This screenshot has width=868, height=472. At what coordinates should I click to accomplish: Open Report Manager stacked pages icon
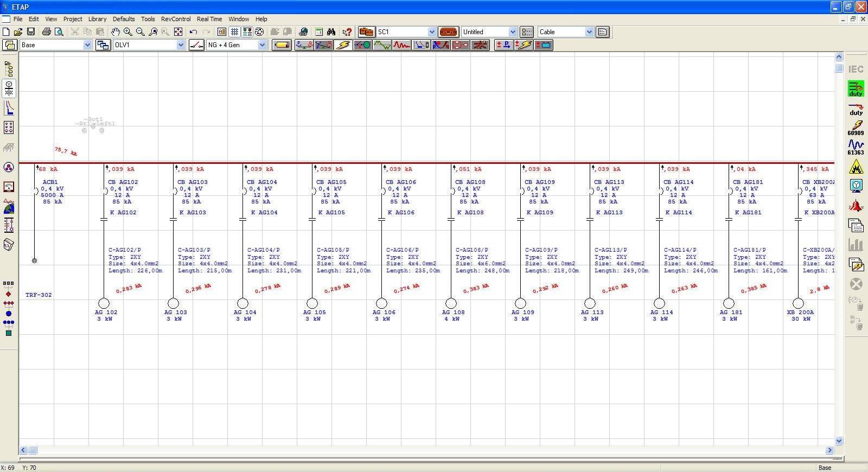(x=856, y=225)
